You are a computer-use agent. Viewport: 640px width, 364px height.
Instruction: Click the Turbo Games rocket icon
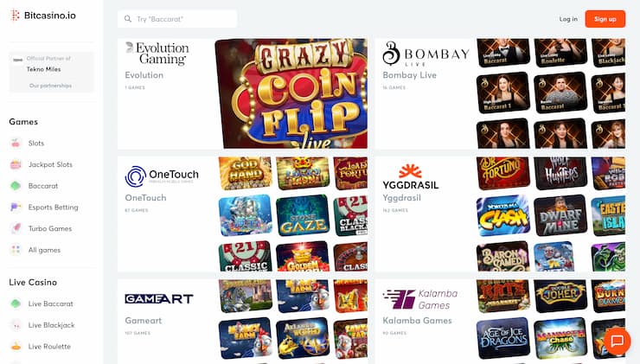[x=16, y=228]
